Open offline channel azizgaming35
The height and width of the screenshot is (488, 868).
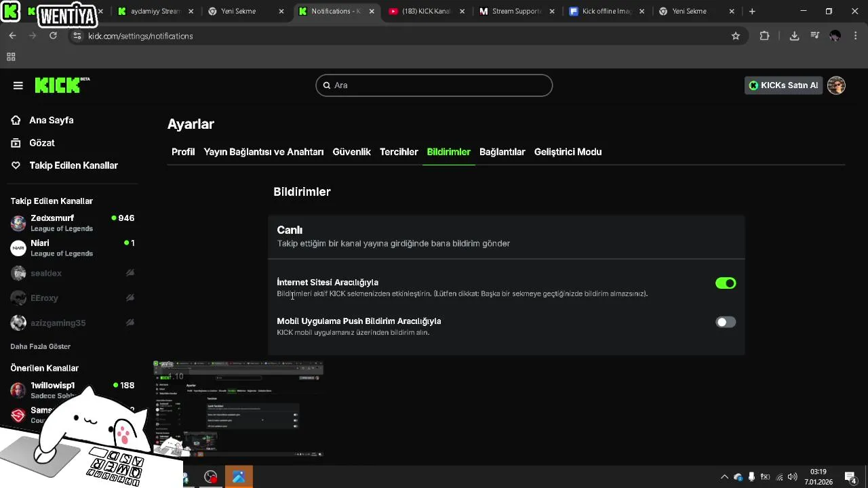pos(73,323)
